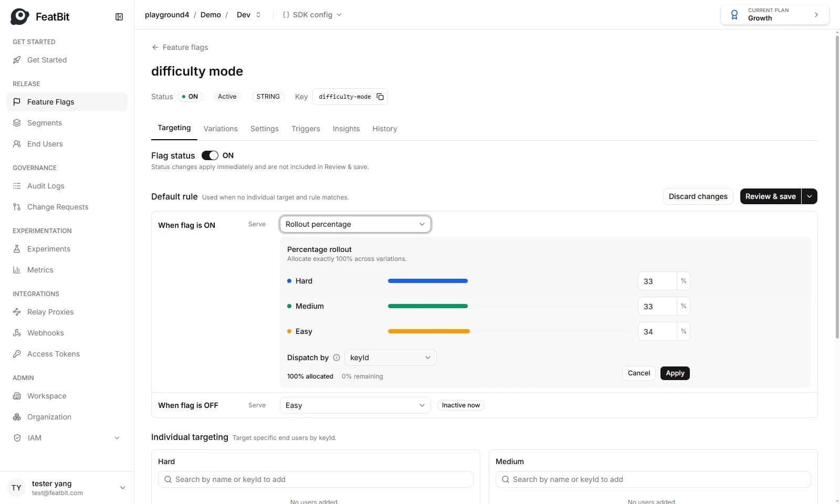Click the Inactive now badge
840x504 pixels.
461,405
